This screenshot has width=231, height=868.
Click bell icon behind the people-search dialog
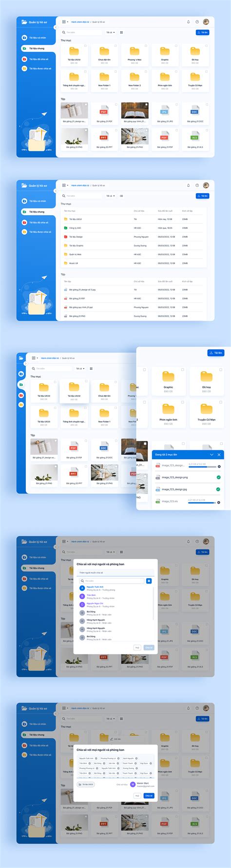point(189,542)
